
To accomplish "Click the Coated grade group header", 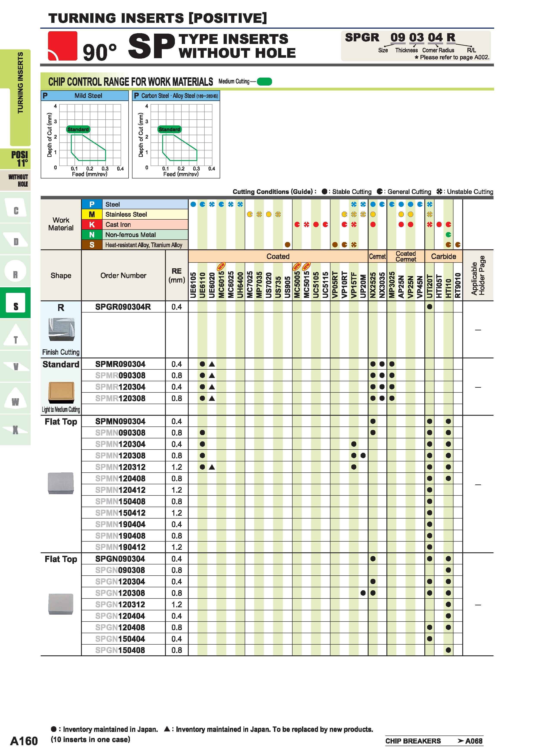I will (x=278, y=256).
